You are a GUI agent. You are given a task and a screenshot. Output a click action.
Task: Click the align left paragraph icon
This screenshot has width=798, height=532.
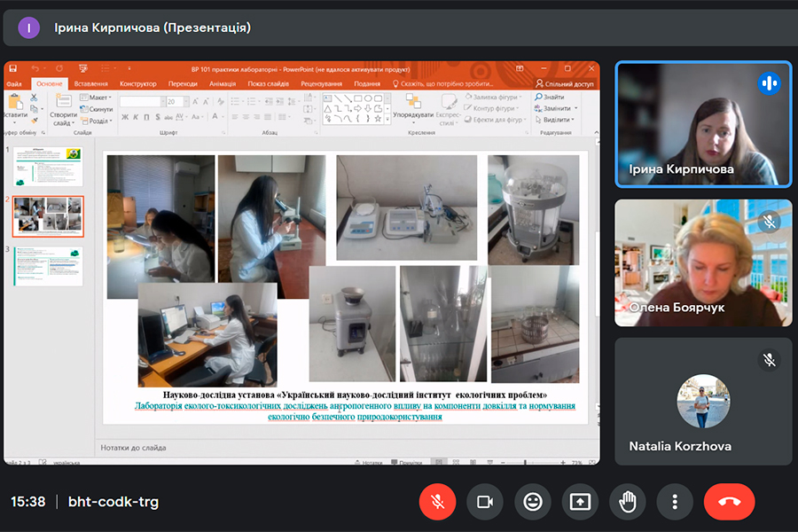pyautogui.click(x=235, y=117)
